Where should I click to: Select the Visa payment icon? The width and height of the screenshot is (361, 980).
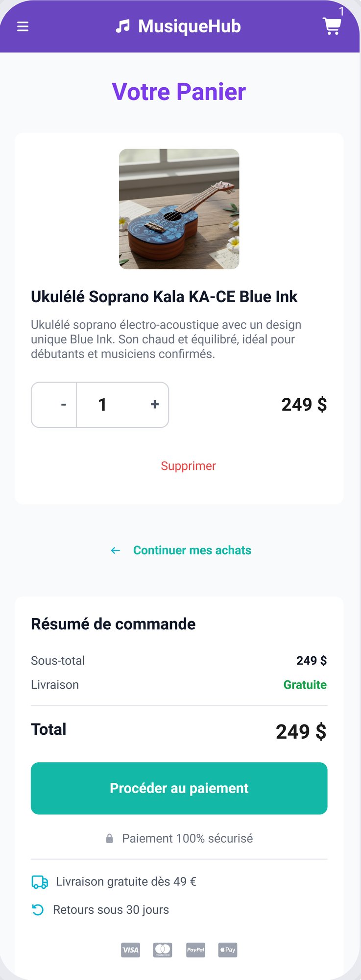pos(130,950)
